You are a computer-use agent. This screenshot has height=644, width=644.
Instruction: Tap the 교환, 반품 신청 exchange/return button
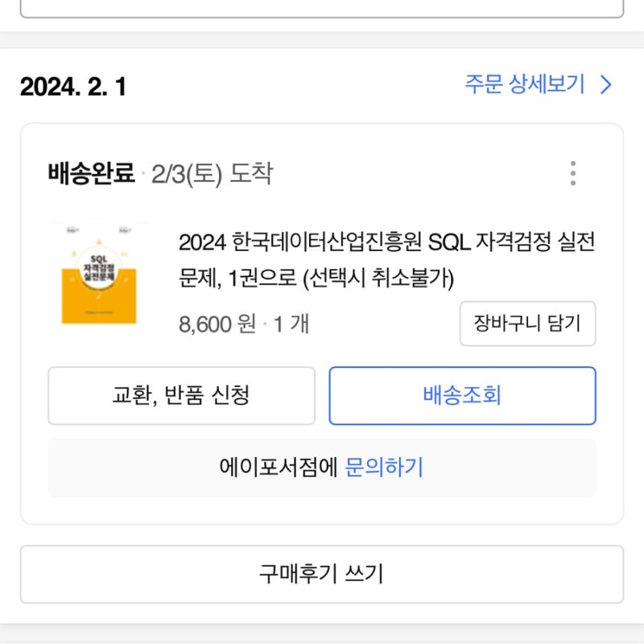(x=182, y=395)
